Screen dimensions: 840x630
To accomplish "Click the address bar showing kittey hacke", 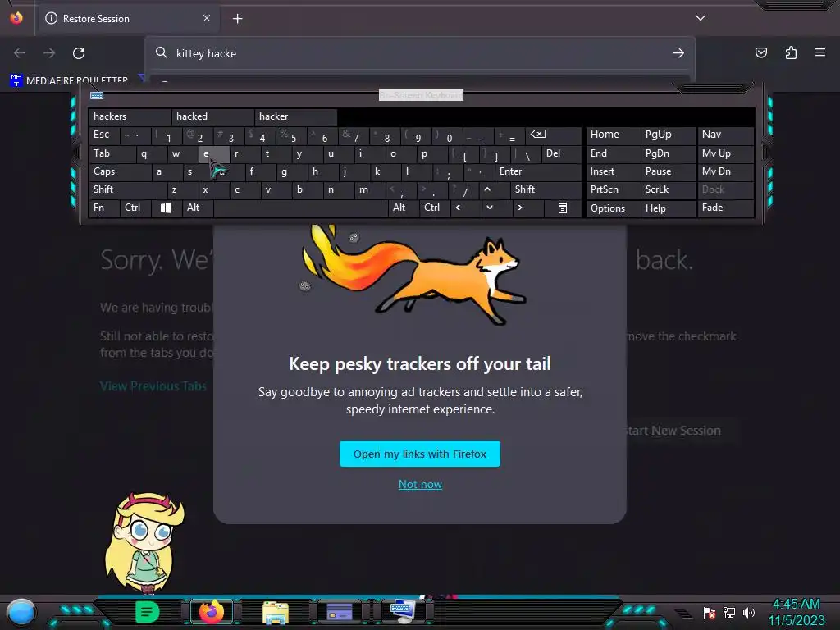I will tap(419, 53).
